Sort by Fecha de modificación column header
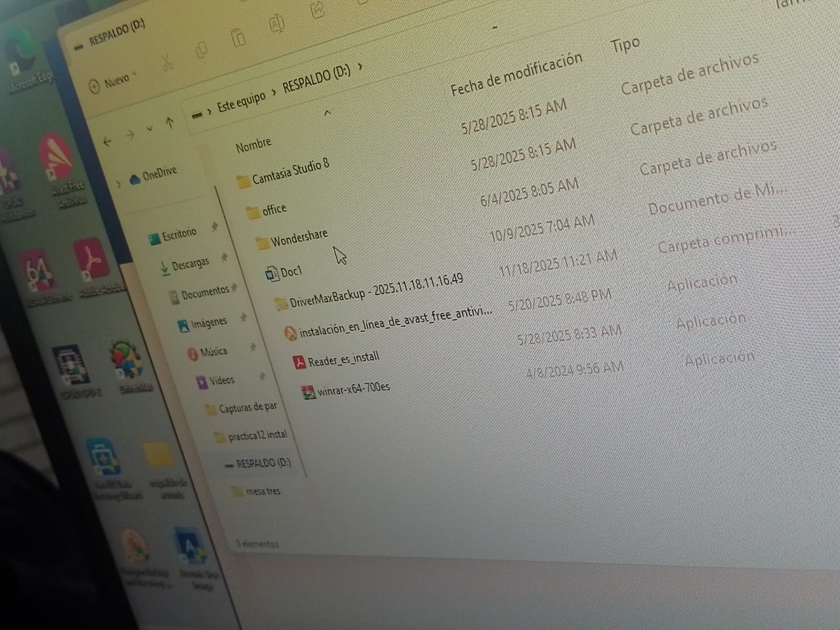 (516, 74)
